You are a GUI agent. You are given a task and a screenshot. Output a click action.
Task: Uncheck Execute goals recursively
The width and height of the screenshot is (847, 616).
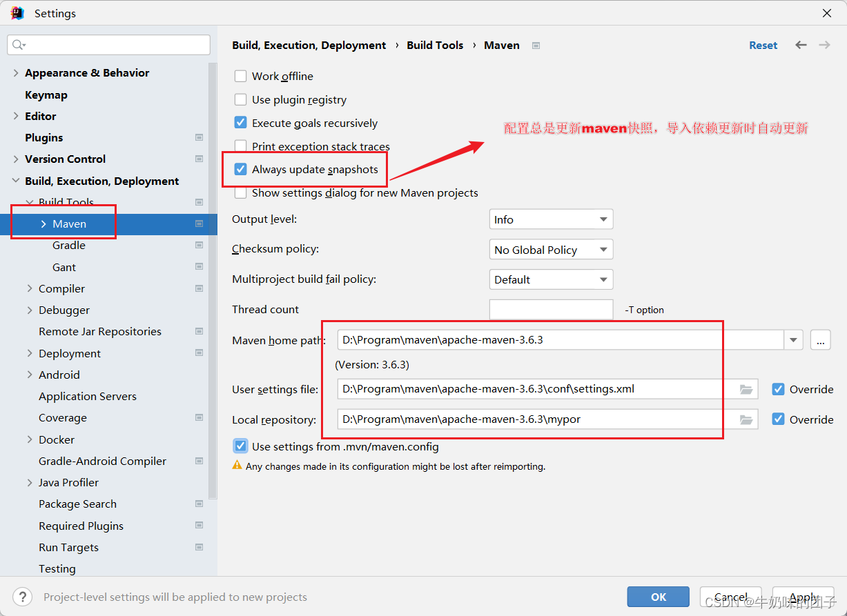(240, 123)
